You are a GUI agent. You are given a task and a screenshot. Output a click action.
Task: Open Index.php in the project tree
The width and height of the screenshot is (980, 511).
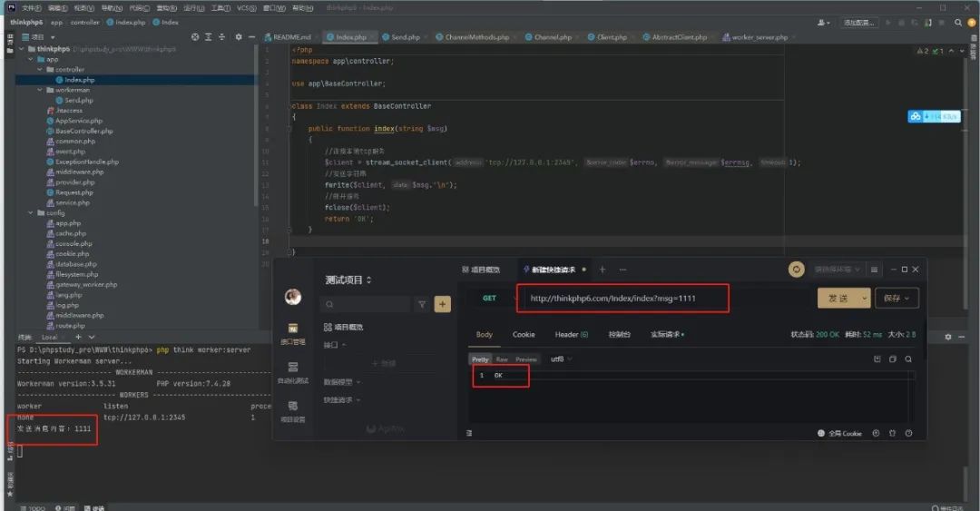(x=79, y=80)
